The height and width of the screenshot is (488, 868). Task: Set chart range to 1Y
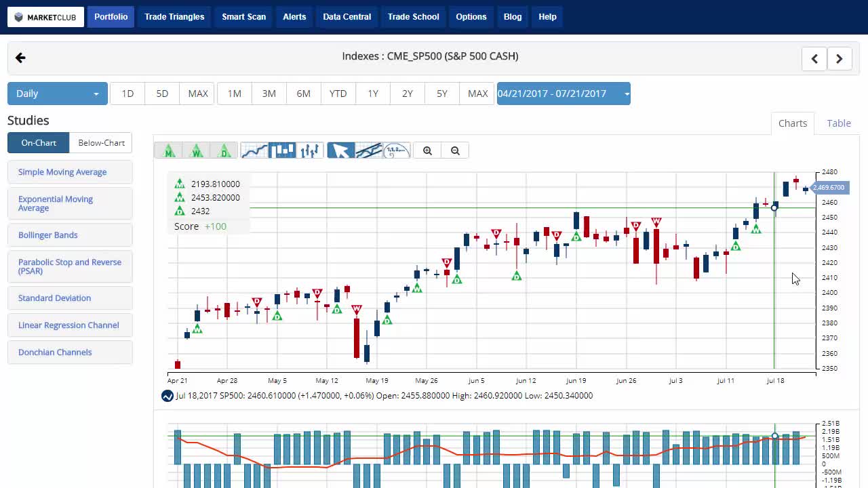click(x=373, y=94)
